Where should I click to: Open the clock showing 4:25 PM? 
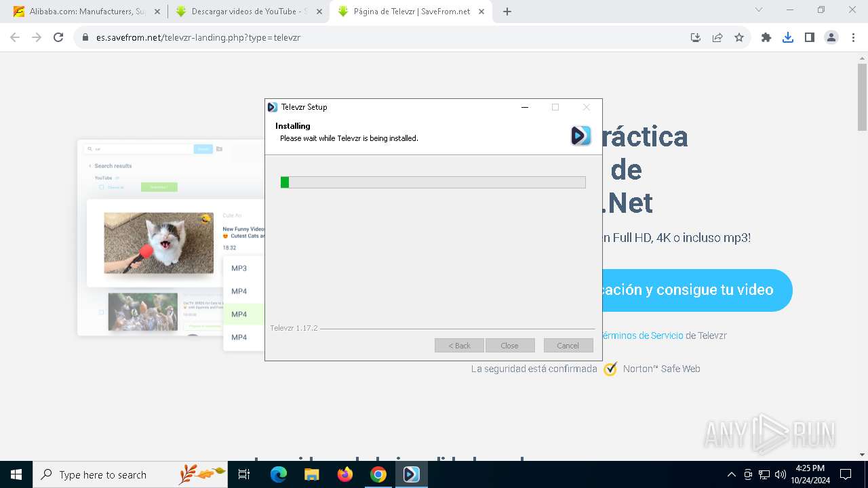point(810,474)
